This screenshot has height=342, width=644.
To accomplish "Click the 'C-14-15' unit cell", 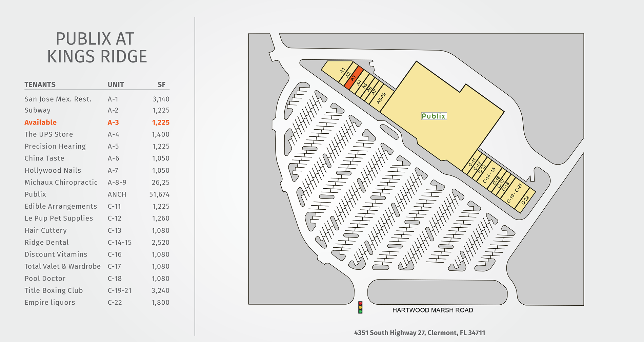I will (x=120, y=242).
